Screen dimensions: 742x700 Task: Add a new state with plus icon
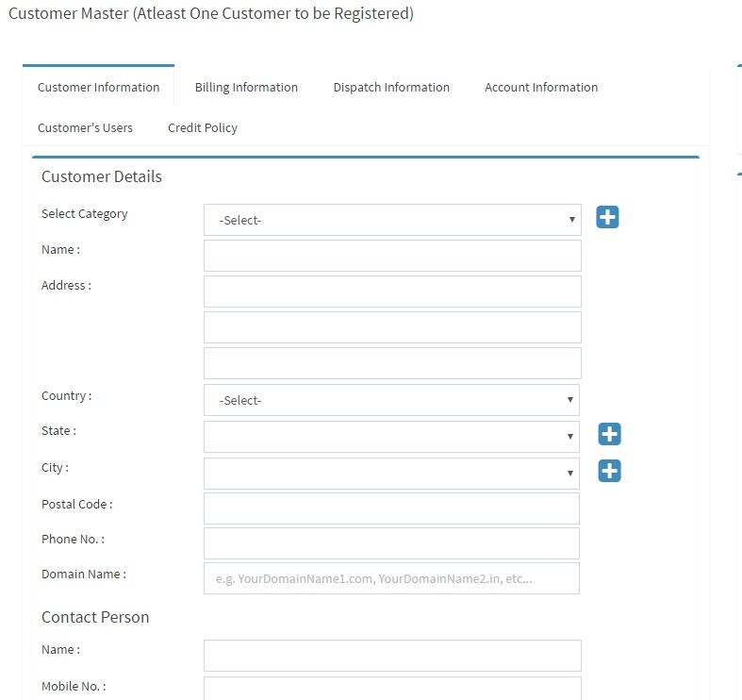click(x=609, y=434)
